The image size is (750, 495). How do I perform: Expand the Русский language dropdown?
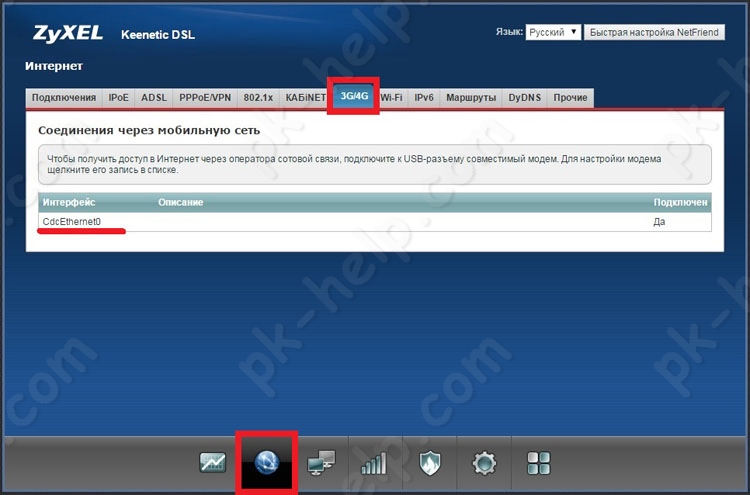pyautogui.click(x=553, y=32)
